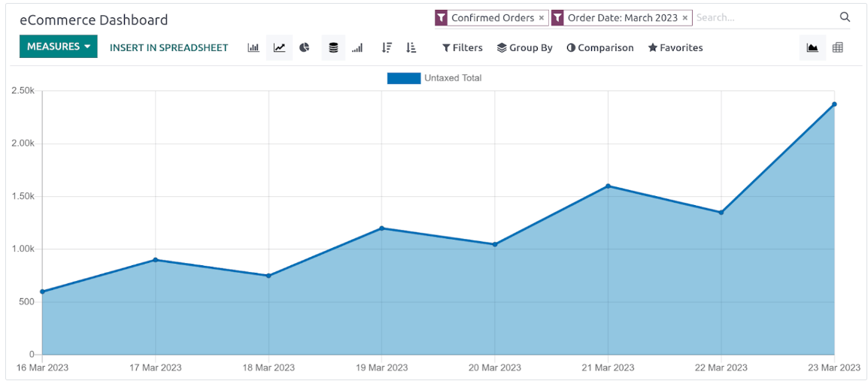Sort data in ascending order
This screenshot has width=868, height=381.
[x=411, y=47]
